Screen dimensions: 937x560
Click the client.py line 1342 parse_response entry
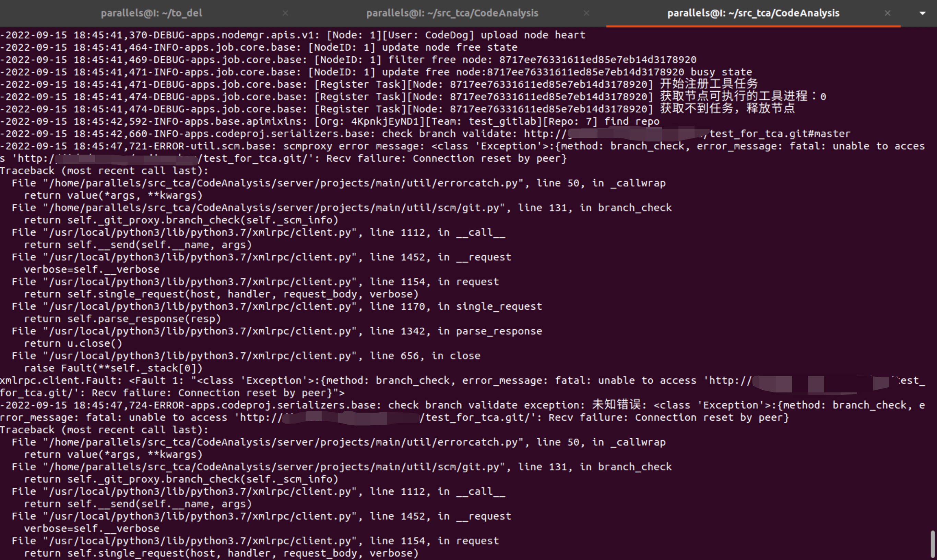pos(277,331)
